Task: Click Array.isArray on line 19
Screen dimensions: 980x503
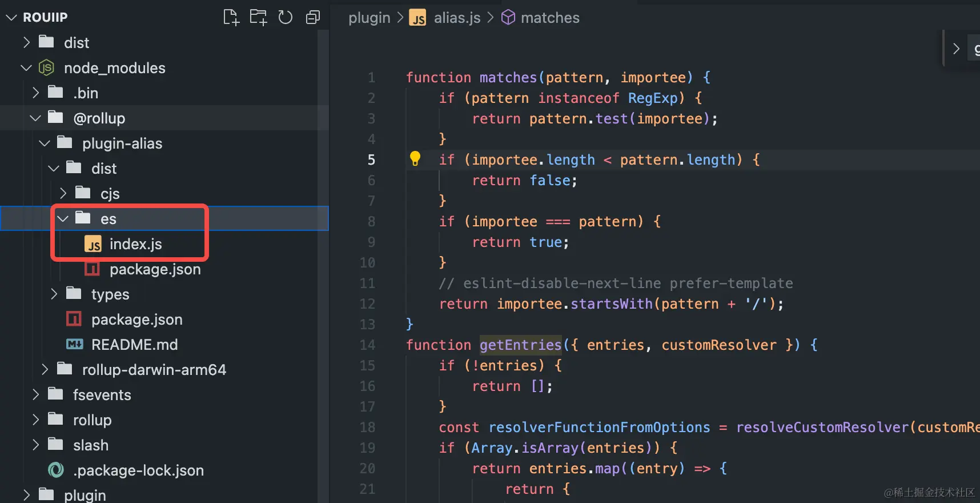Action: pos(526,448)
